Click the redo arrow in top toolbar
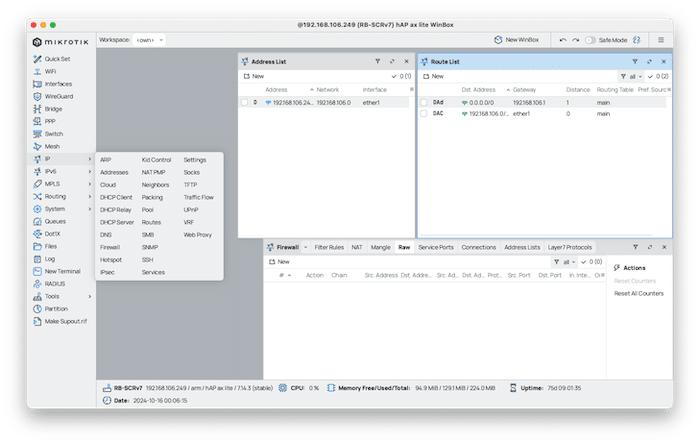 coord(576,40)
